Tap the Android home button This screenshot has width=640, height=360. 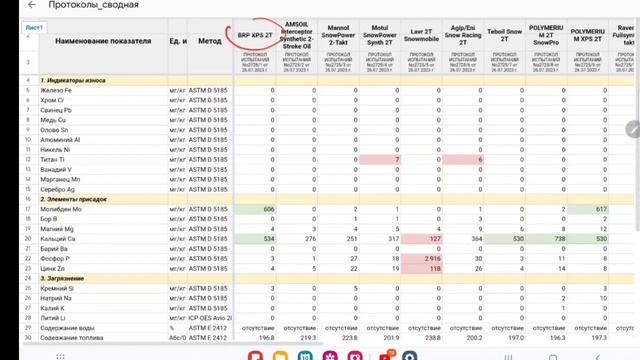(x=553, y=357)
